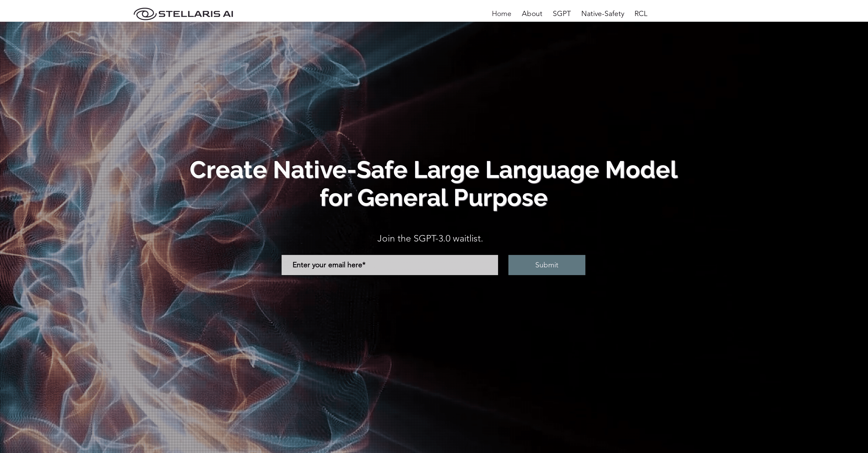Click the word 'Create' in the headline

click(228, 170)
